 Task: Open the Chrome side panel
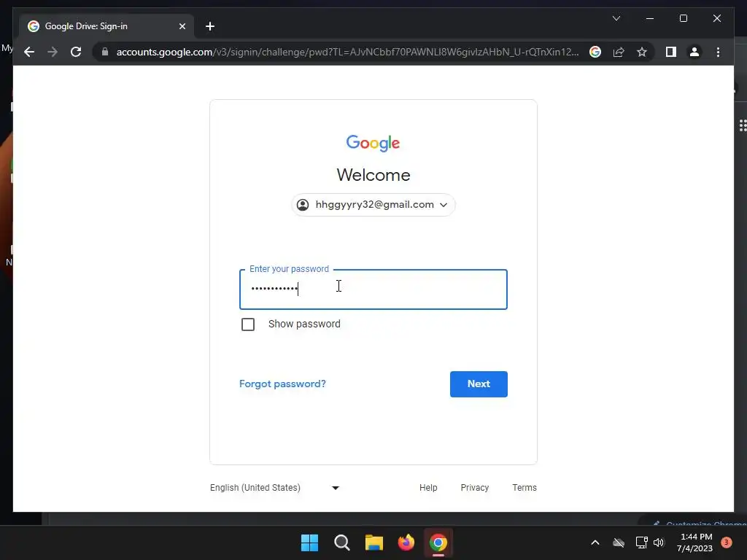671,52
